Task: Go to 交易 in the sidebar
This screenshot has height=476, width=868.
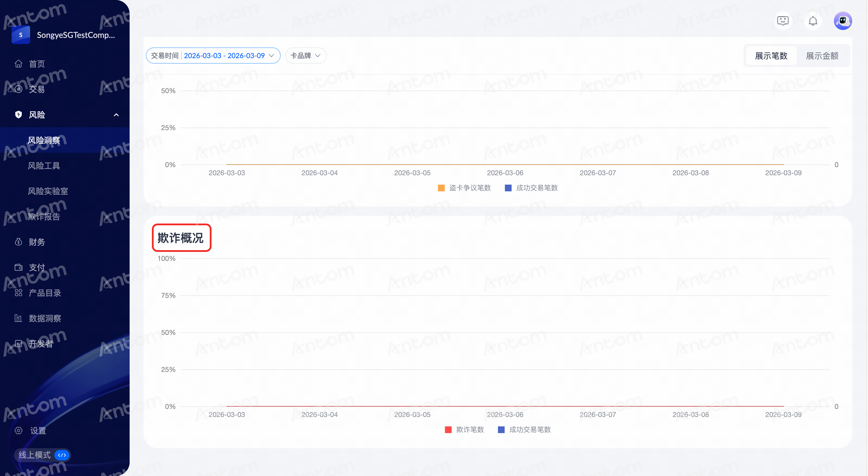Action: click(37, 89)
